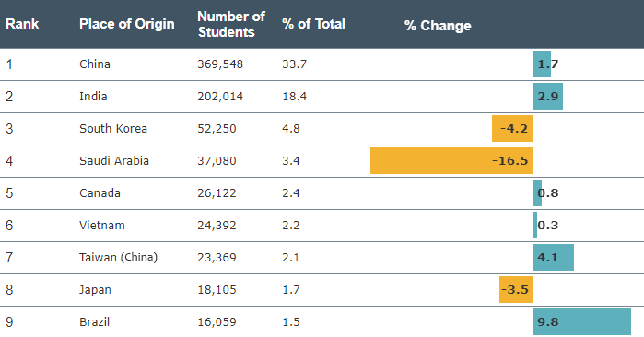Select the Brazil country cell

point(95,322)
